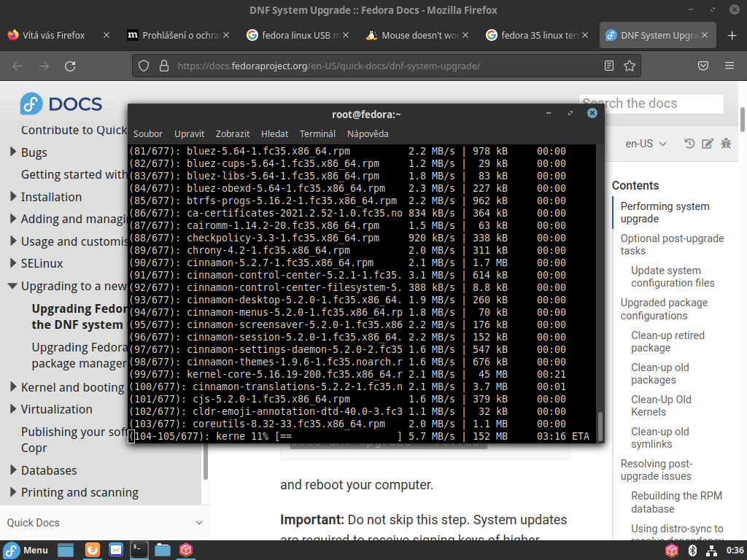Image resolution: width=747 pixels, height=560 pixels.
Task: Click the red package tray icon
Action: [672, 551]
